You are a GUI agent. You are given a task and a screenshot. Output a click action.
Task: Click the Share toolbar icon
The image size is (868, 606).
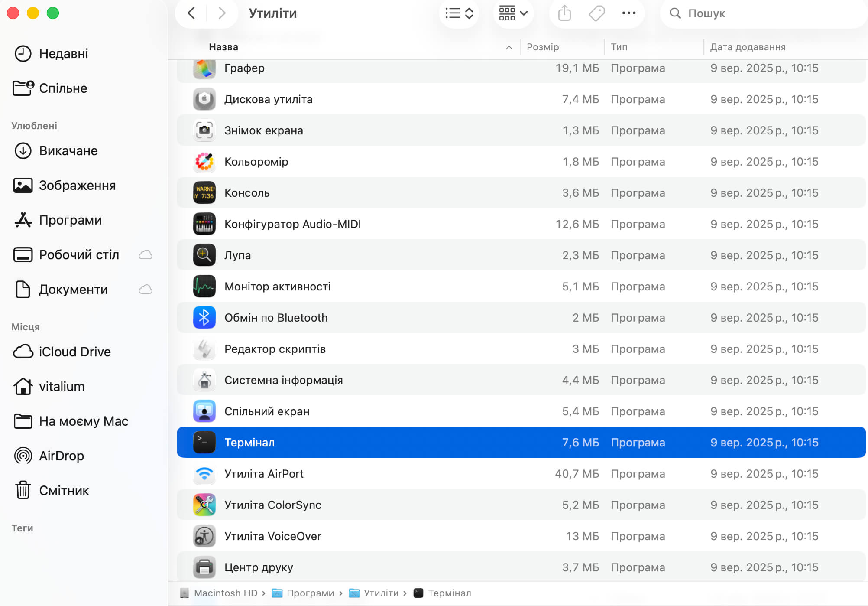564,13
